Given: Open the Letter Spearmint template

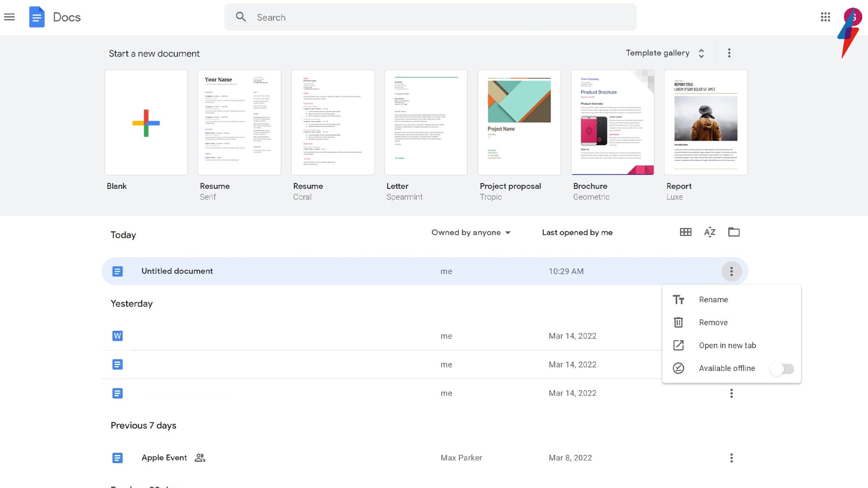Looking at the screenshot, I should pyautogui.click(x=426, y=122).
